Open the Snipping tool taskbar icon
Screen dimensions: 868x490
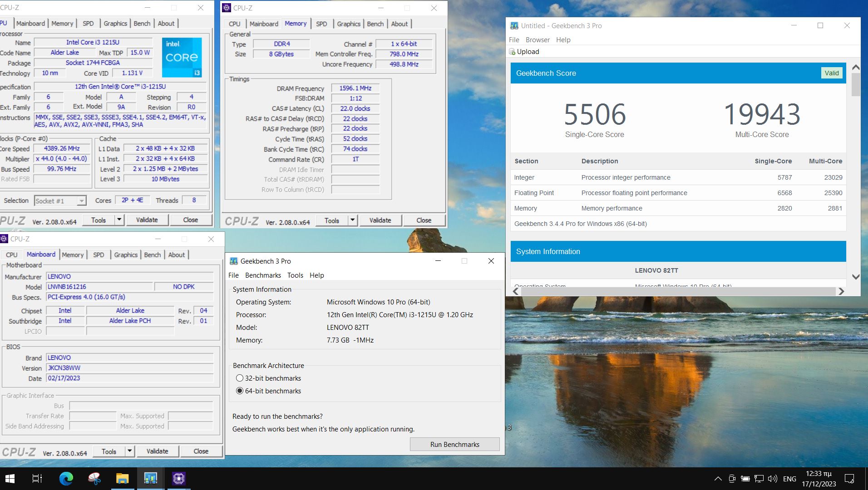click(x=94, y=478)
